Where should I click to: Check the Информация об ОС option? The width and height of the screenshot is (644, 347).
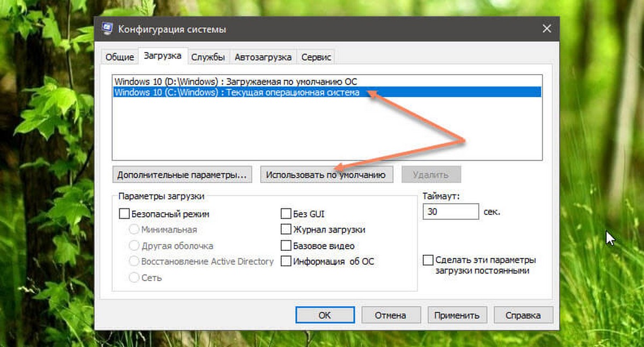tap(286, 262)
